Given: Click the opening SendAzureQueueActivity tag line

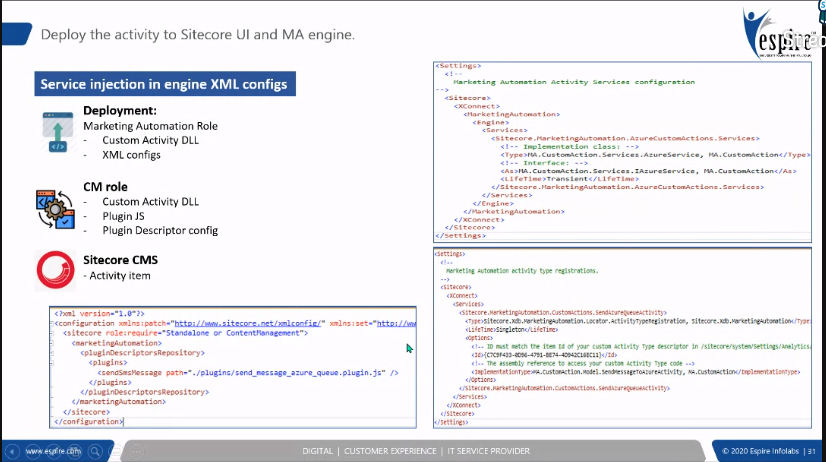Looking at the screenshot, I should click(563, 313).
